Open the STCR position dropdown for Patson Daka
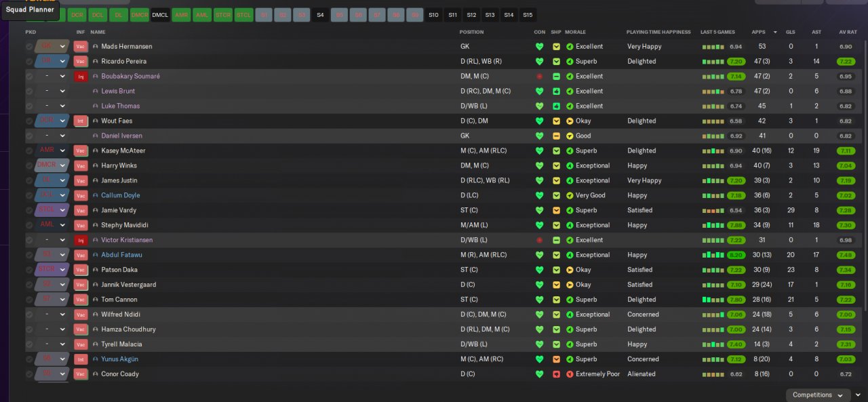Screen dimensions: 868x402 tap(52, 270)
